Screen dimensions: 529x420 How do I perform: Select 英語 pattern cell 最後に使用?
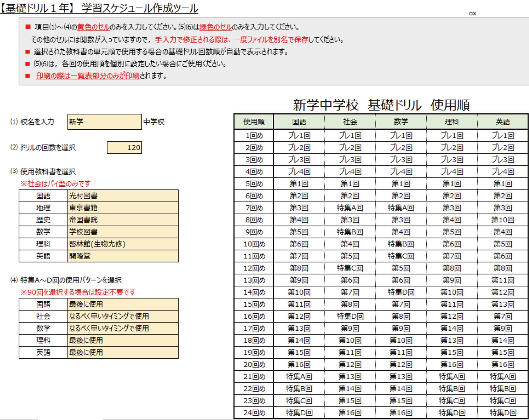123,353
